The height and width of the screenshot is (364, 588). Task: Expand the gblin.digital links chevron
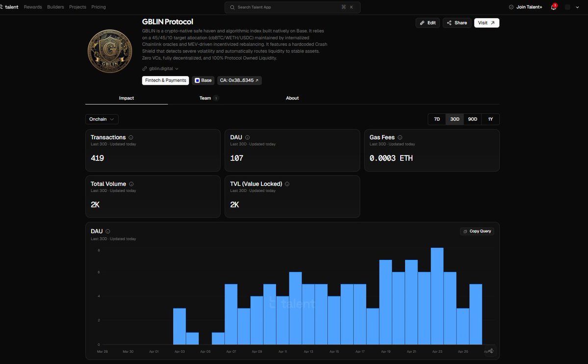(177, 69)
